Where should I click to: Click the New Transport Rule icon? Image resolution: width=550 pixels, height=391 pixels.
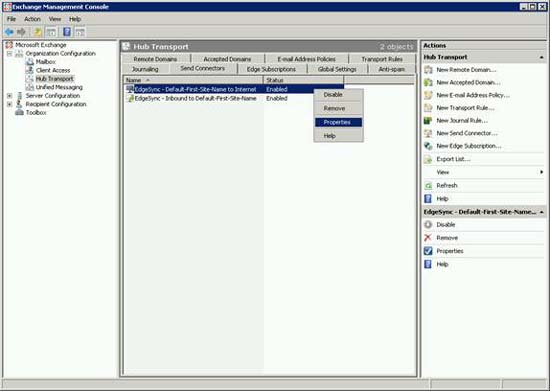point(428,108)
